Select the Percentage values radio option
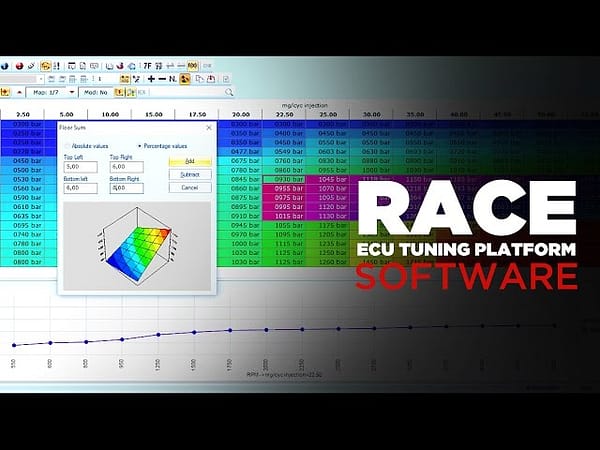Image resolution: width=600 pixels, height=450 pixels. point(162,146)
